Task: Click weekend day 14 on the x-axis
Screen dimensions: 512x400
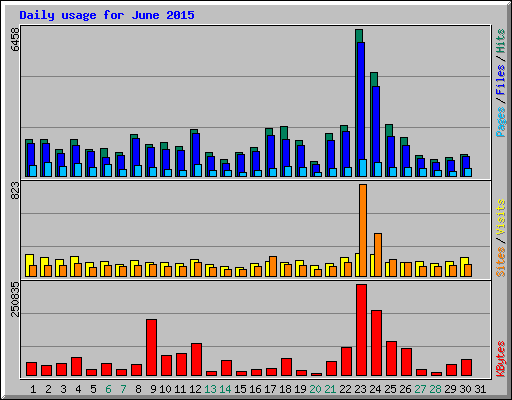Action: (x=225, y=389)
